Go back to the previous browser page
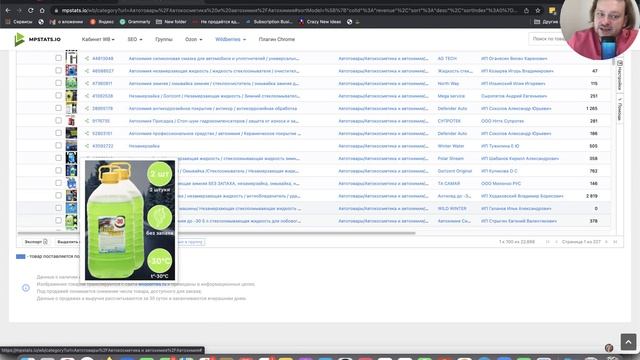 click(x=8, y=11)
